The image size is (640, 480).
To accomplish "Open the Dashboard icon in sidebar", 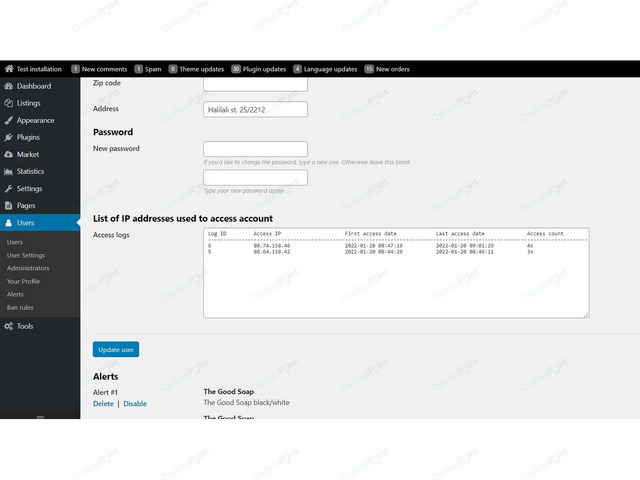I will [9, 86].
